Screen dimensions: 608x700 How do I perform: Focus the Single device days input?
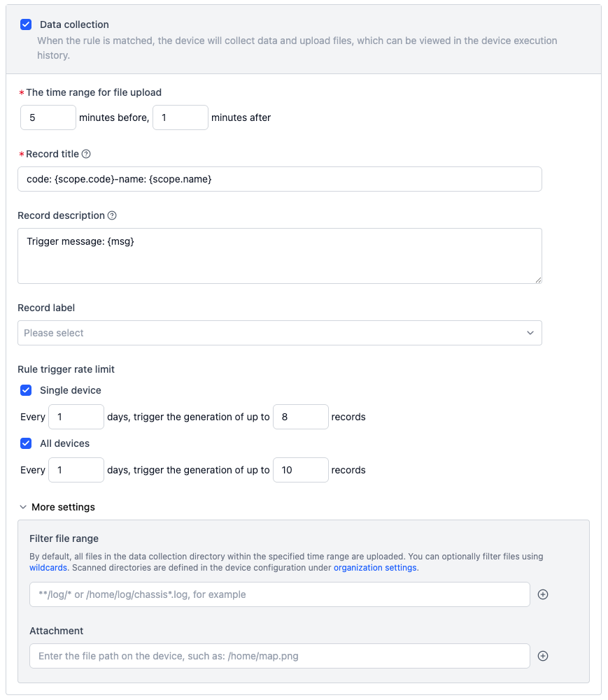point(76,417)
